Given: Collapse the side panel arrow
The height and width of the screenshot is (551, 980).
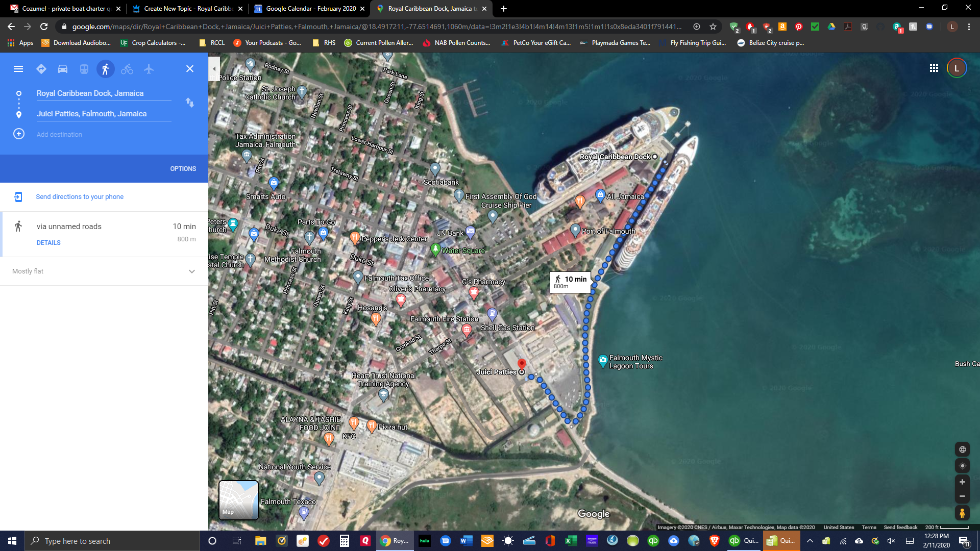Looking at the screenshot, I should 214,69.
